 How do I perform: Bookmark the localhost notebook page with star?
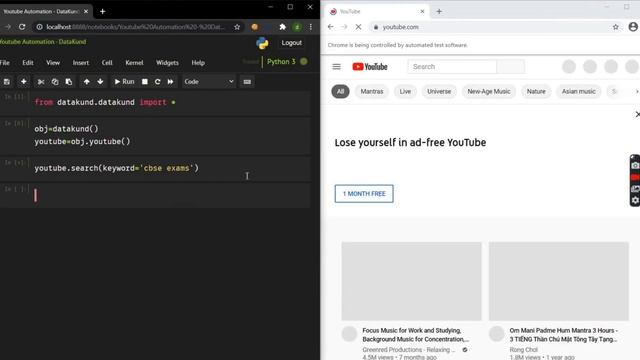coord(237,27)
